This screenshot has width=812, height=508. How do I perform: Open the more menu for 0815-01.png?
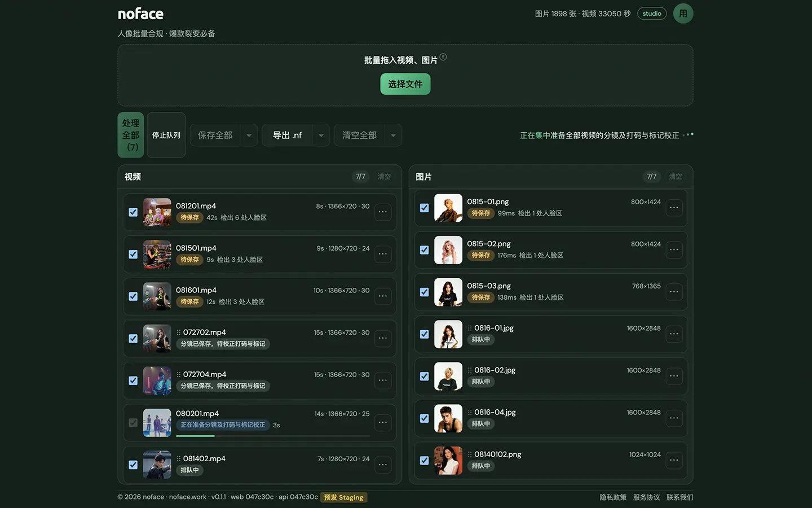click(x=674, y=208)
